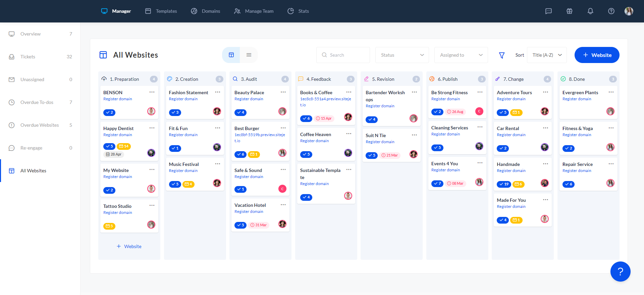The image size is (644, 295).
Task: Expand the Status dropdown
Action: pos(402,55)
